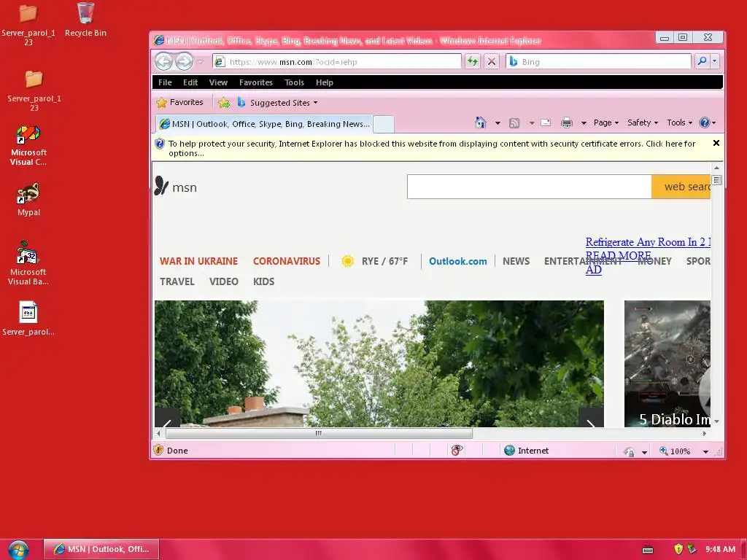Image resolution: width=747 pixels, height=560 pixels.
Task: Select the Mypal desktop shortcut
Action: coord(28,199)
